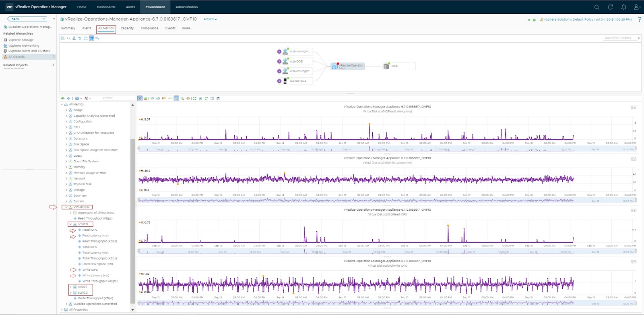Viewport: 644px width, 315px height.
Task: Toggle the zoom view button in chart toolbar
Action: [x=176, y=98]
